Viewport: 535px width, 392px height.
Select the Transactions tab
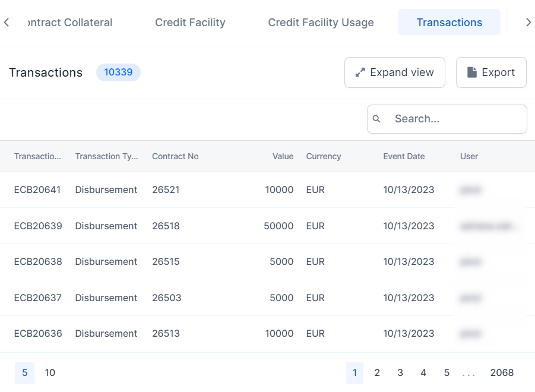pyautogui.click(x=449, y=23)
